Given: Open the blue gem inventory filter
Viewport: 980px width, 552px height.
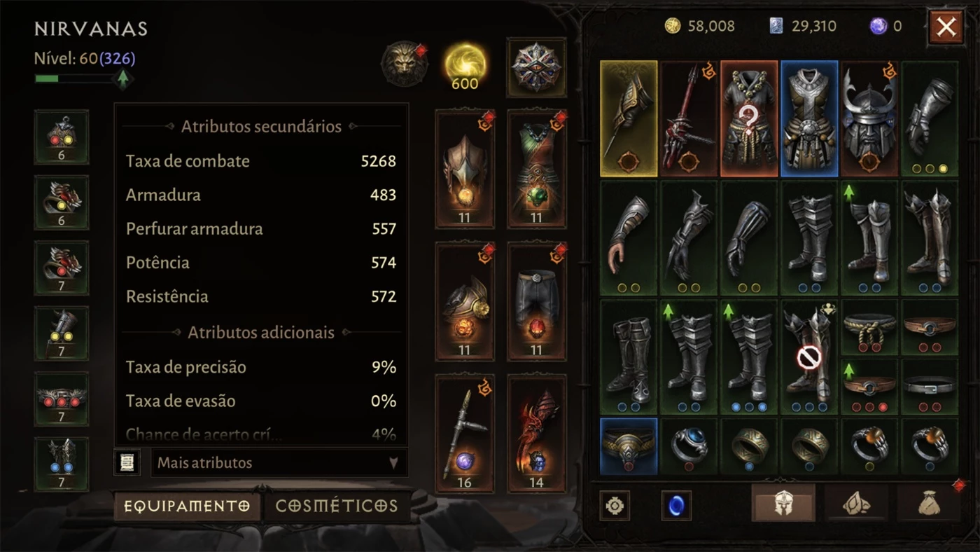Looking at the screenshot, I should click(x=676, y=505).
